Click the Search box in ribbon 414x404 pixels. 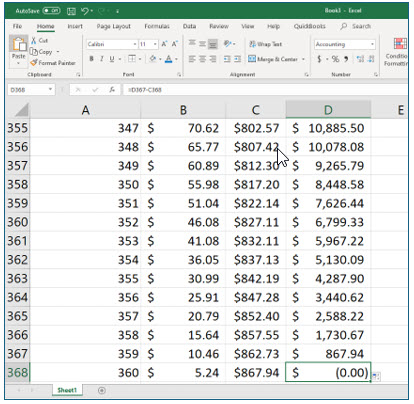356,26
